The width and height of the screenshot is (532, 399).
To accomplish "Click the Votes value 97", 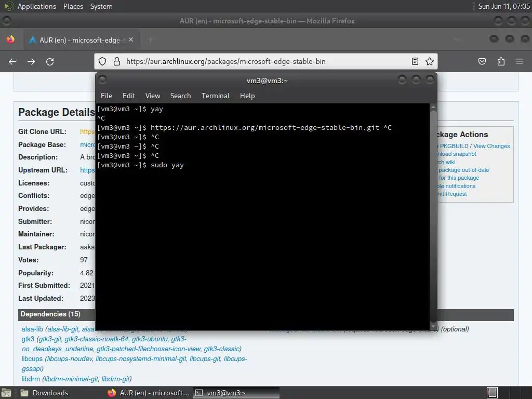I will coord(84,260).
